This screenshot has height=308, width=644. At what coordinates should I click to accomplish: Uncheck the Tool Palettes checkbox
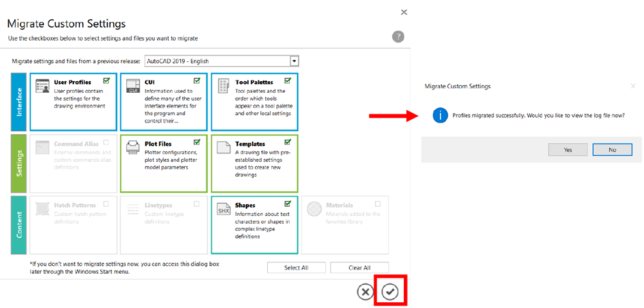pyautogui.click(x=287, y=81)
